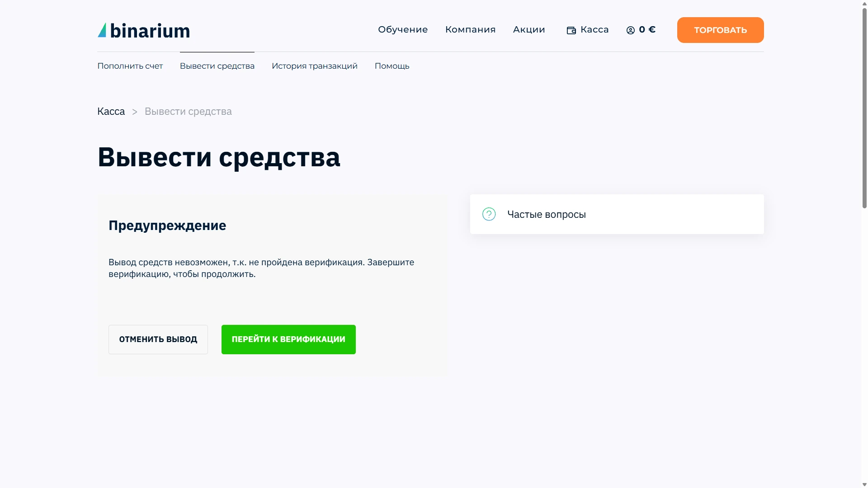Viewport: 868px width, 488px height.
Task: Click the binarium logo
Action: click(x=144, y=30)
